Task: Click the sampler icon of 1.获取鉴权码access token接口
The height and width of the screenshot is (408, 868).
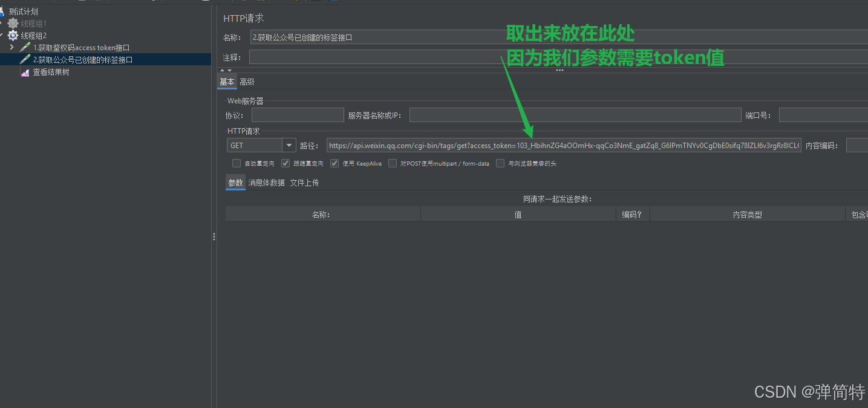Action: [25, 47]
